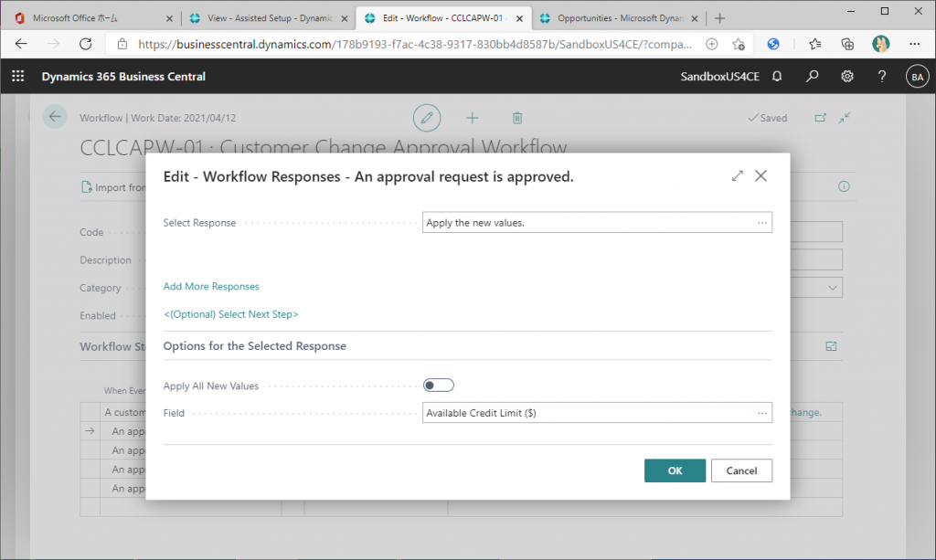Open the Business Central search icon
The height and width of the screenshot is (560, 936).
point(812,77)
